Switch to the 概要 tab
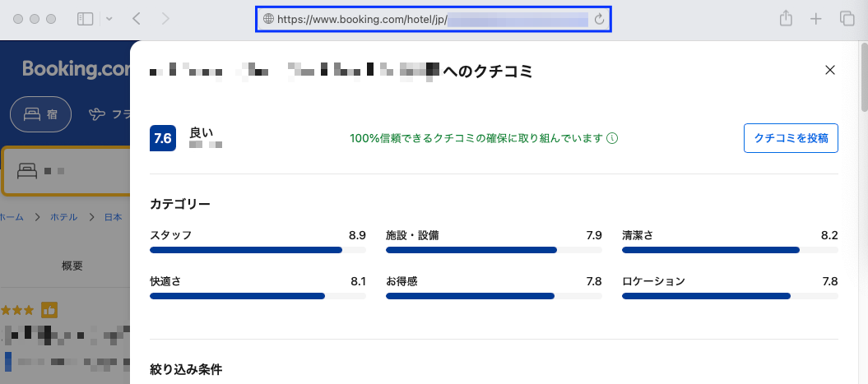Image resolution: width=868 pixels, height=384 pixels. pyautogui.click(x=72, y=266)
